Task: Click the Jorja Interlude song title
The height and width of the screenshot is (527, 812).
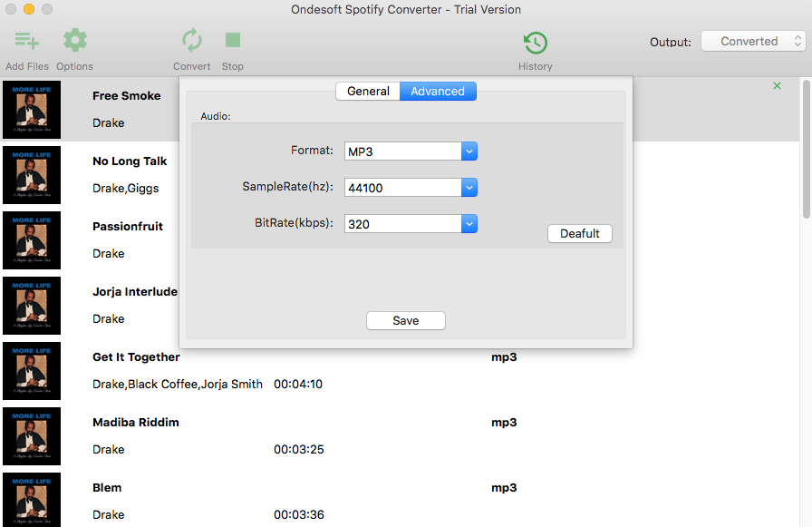Action: coord(135,292)
